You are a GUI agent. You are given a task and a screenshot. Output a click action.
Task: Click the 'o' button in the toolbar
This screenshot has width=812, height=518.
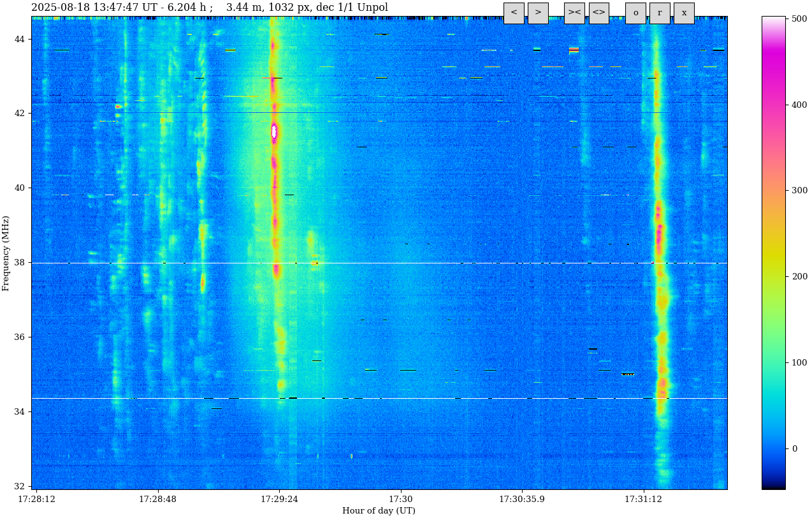pyautogui.click(x=635, y=13)
